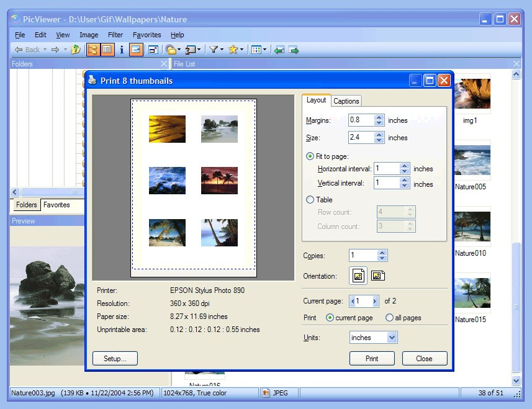Click the Size value input field
The width and height of the screenshot is (532, 409).
[x=361, y=137]
